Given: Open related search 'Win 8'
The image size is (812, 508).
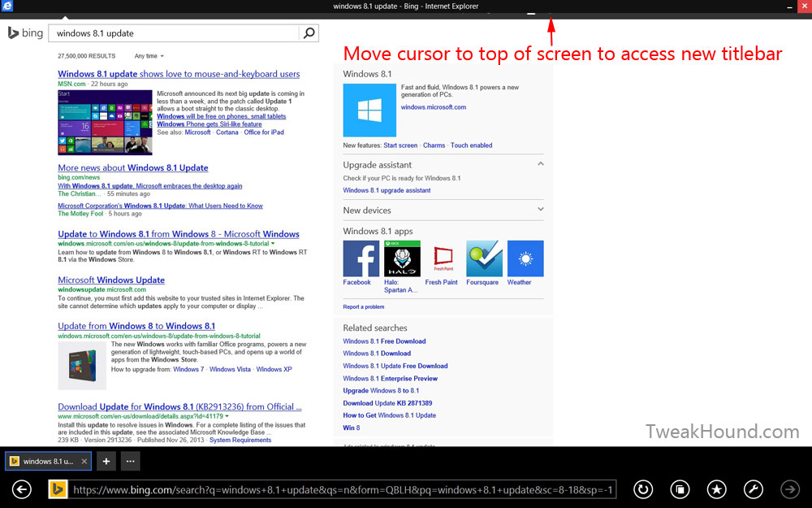Looking at the screenshot, I should 351,428.
